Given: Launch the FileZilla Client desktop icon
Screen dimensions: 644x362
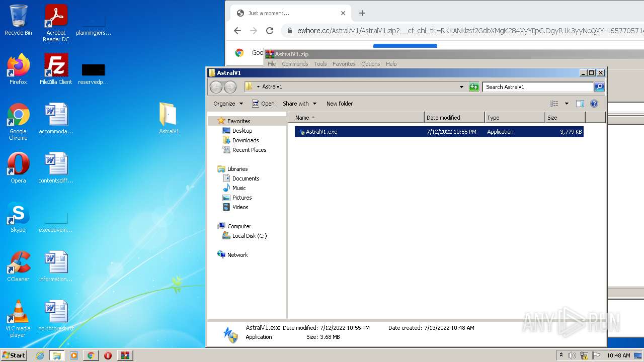Looking at the screenshot, I should [x=56, y=69].
